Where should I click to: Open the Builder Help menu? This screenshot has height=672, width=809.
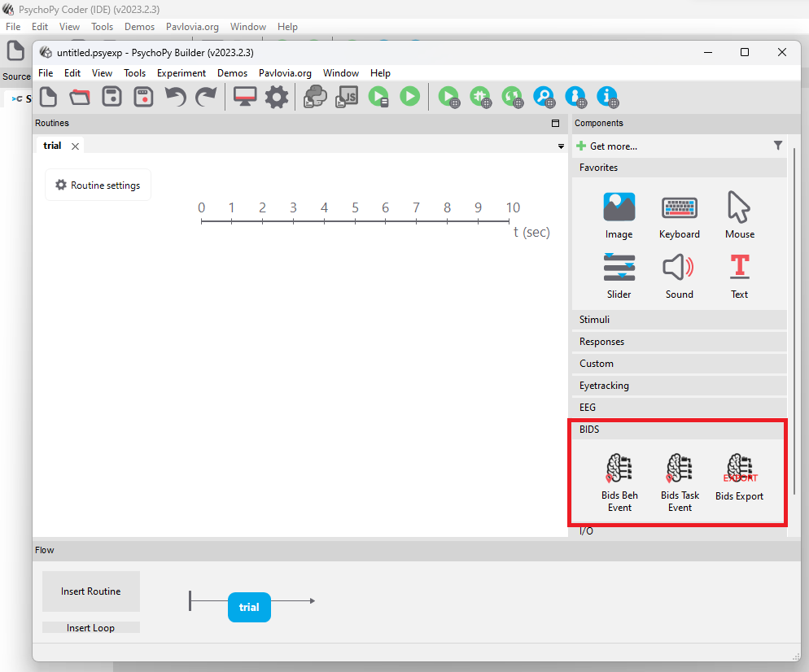[x=380, y=72]
